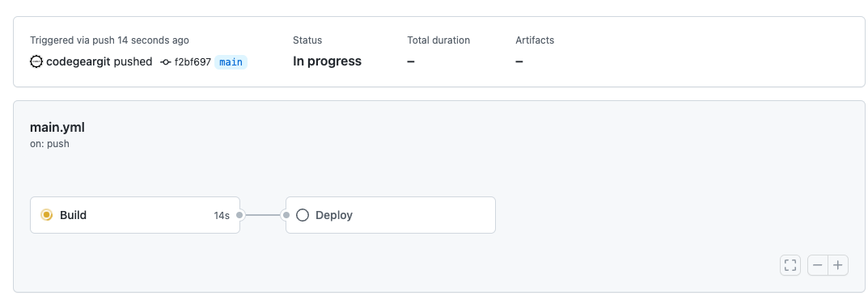Open the codegeargit user profile link
Screen dimensions: 868x308
click(78, 62)
